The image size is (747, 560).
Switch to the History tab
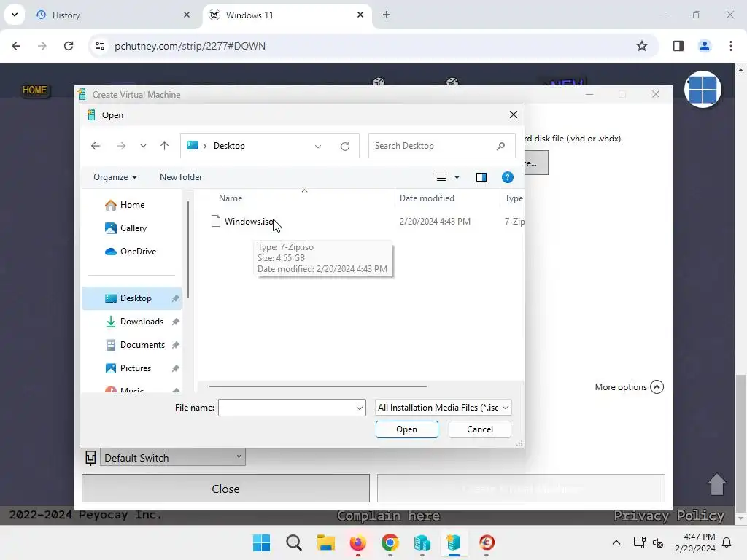pyautogui.click(x=112, y=15)
